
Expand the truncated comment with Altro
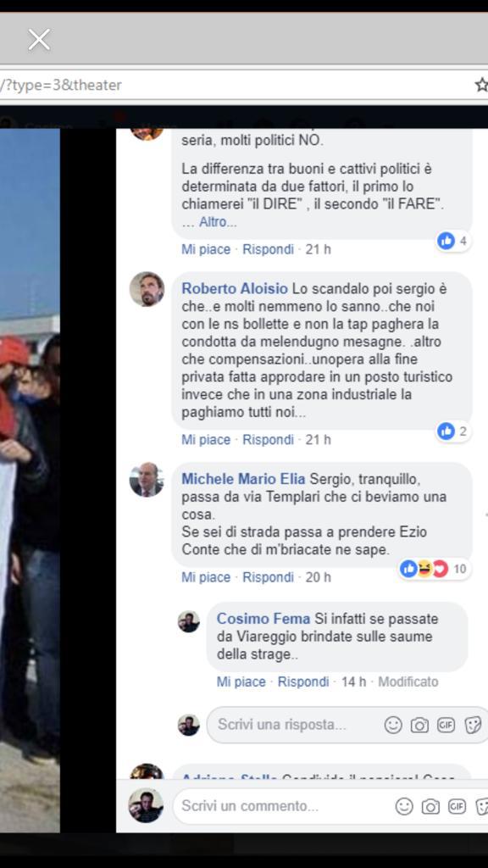coord(218,222)
